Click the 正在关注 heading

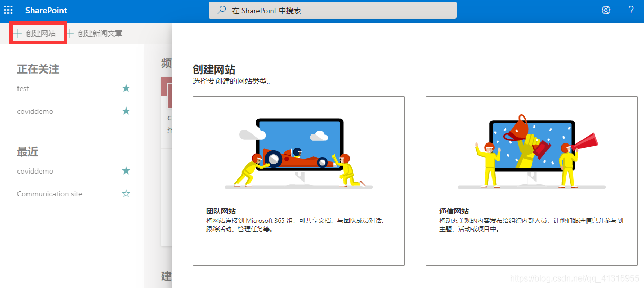click(x=38, y=69)
